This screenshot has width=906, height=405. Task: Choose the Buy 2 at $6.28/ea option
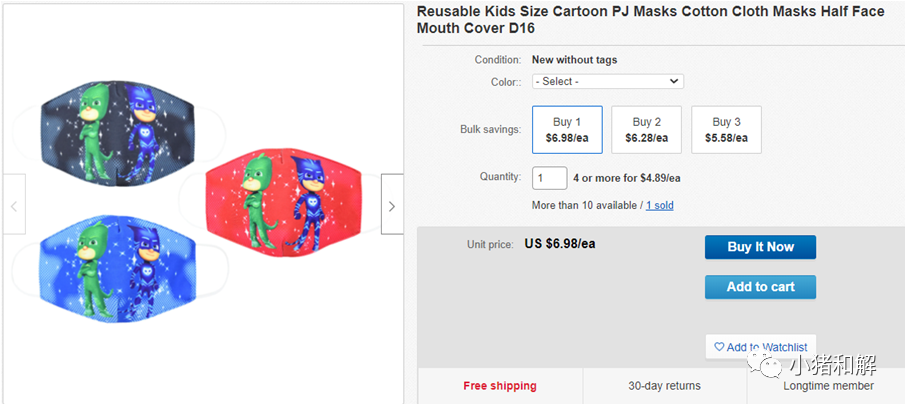pyautogui.click(x=646, y=130)
